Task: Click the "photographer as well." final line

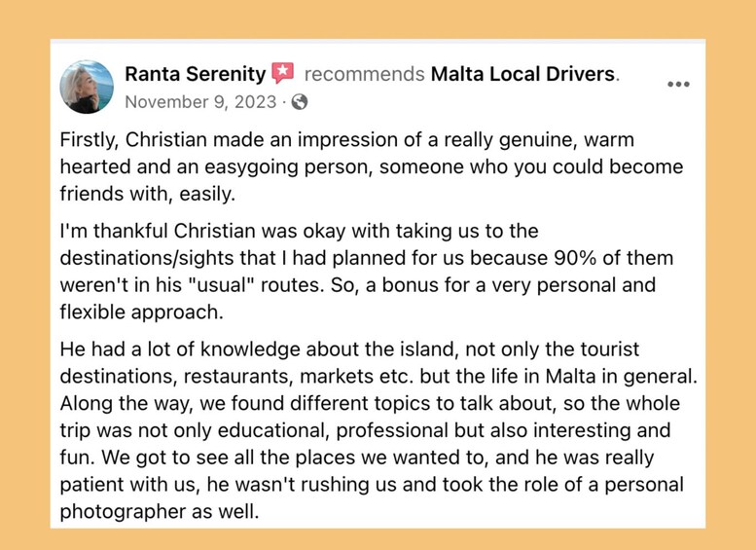Action: [x=159, y=511]
